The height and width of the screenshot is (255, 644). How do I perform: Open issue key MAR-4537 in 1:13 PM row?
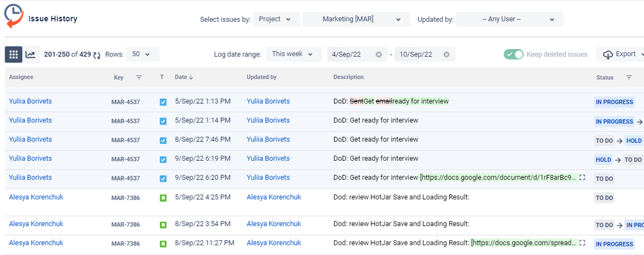[126, 103]
